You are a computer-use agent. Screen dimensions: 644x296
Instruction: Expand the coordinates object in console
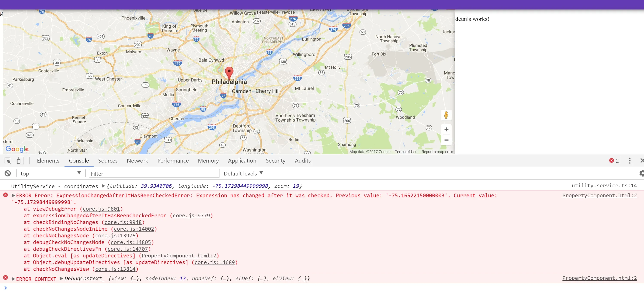[x=103, y=186]
